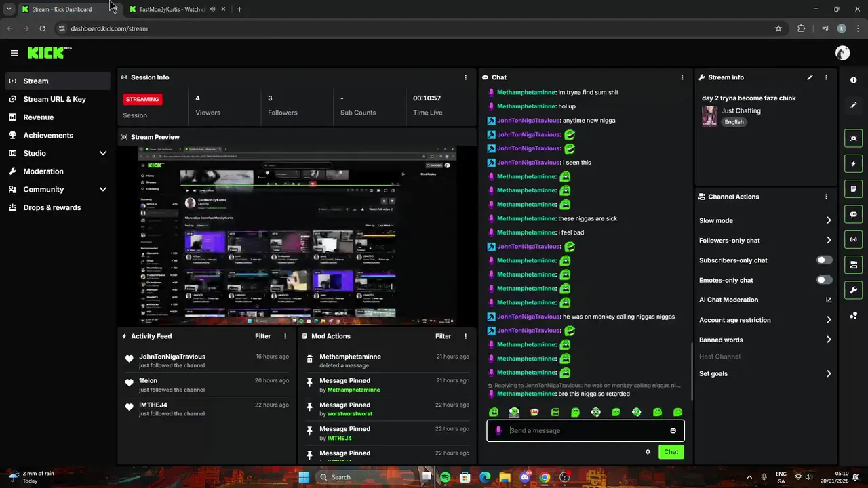Open the Mod Actions Filter
Screen dimensions: 868x488
coord(443,336)
